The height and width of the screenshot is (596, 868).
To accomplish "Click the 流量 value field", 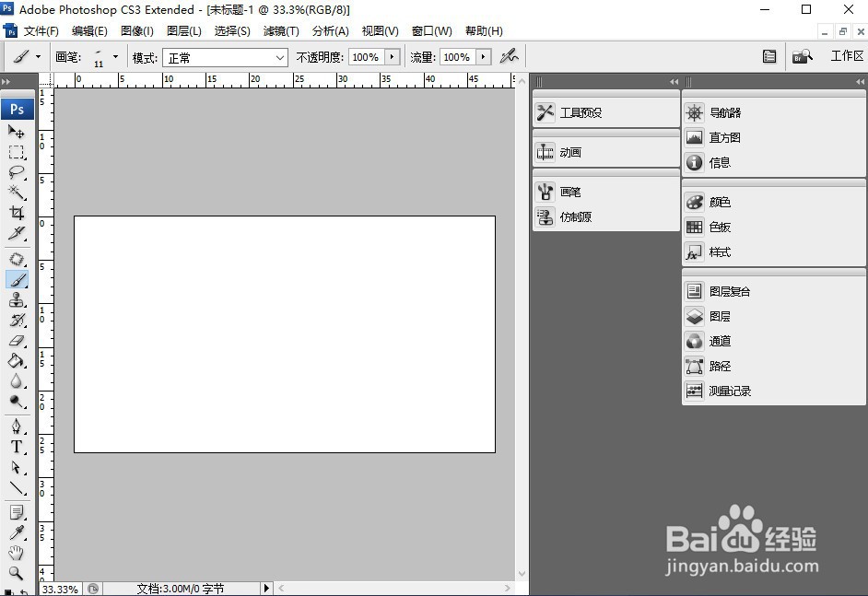I will point(458,57).
